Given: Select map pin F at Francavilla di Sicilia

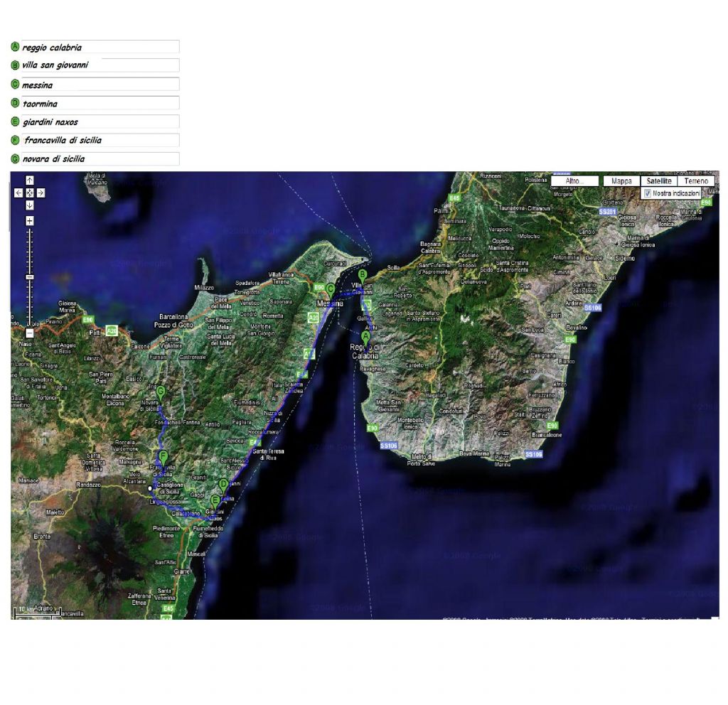Looking at the screenshot, I should 163,458.
